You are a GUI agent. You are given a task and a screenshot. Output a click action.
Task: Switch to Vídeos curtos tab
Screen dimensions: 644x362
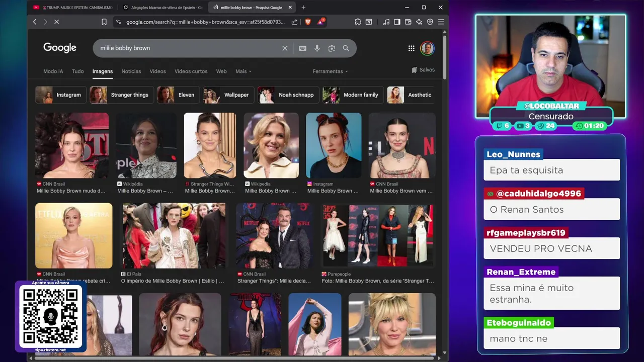[191, 71]
